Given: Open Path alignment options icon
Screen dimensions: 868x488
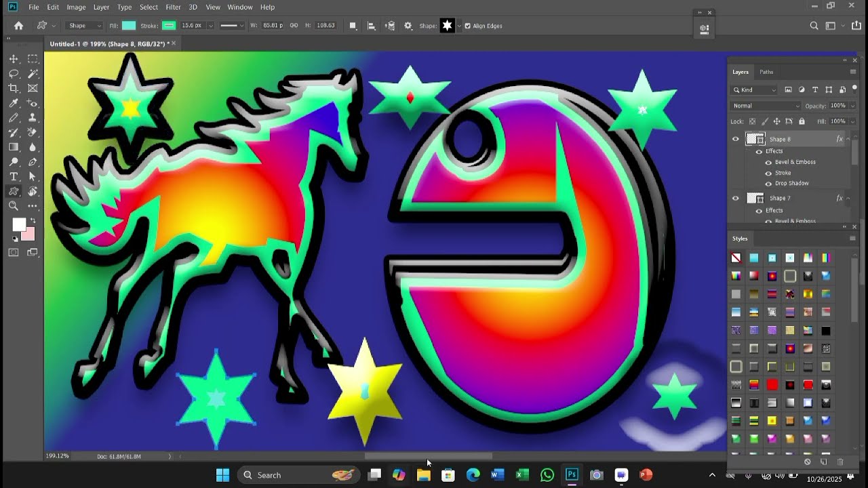Looking at the screenshot, I should pos(371,26).
